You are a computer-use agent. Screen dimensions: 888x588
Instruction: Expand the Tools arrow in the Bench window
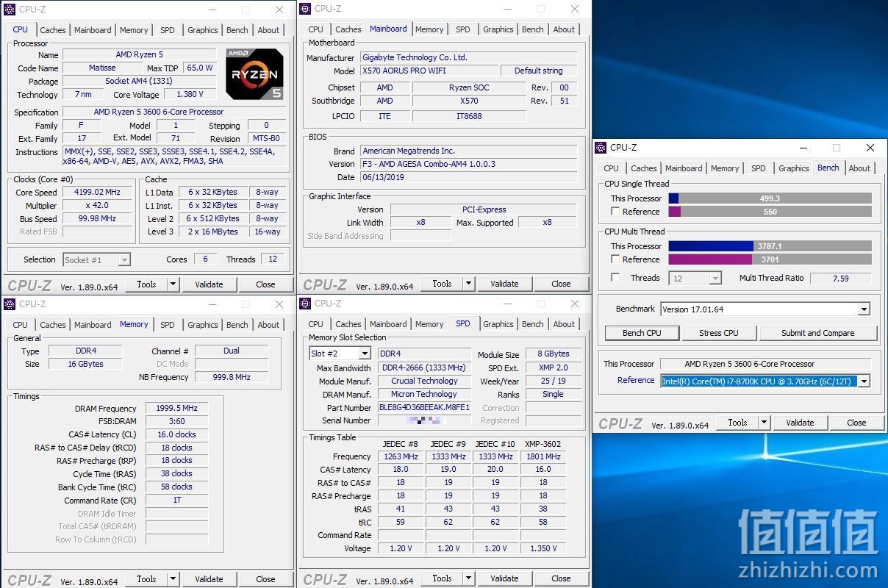coord(765,423)
